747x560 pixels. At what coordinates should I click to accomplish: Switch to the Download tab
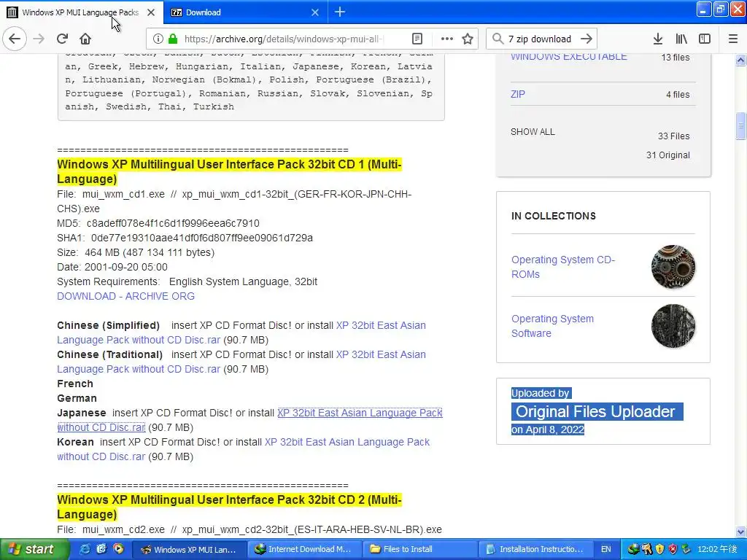click(245, 12)
